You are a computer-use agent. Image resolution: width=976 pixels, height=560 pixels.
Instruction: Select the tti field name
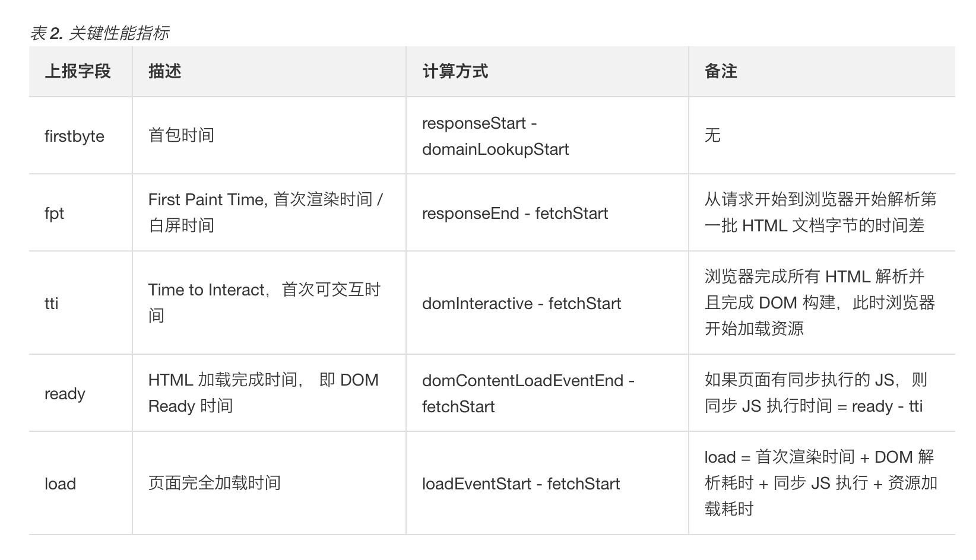click(52, 303)
